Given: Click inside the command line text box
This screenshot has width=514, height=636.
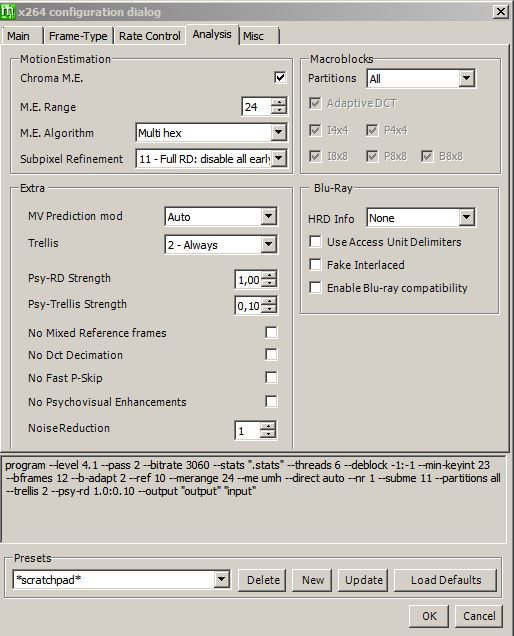Looking at the screenshot, I should click(254, 499).
